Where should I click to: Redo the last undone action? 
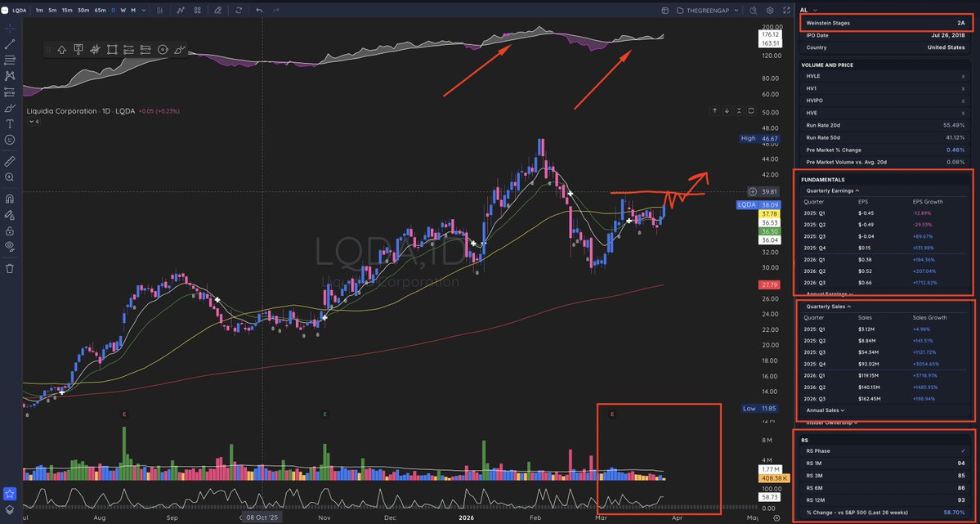(x=276, y=11)
